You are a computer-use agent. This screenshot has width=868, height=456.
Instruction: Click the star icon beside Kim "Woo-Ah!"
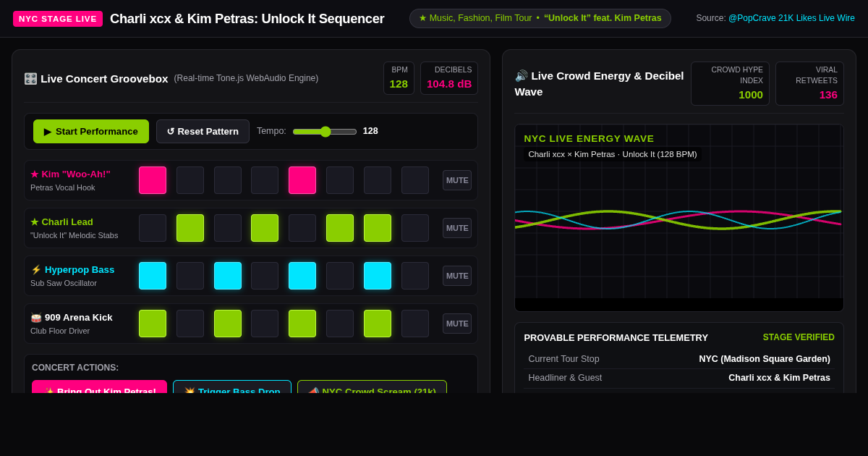click(34, 174)
